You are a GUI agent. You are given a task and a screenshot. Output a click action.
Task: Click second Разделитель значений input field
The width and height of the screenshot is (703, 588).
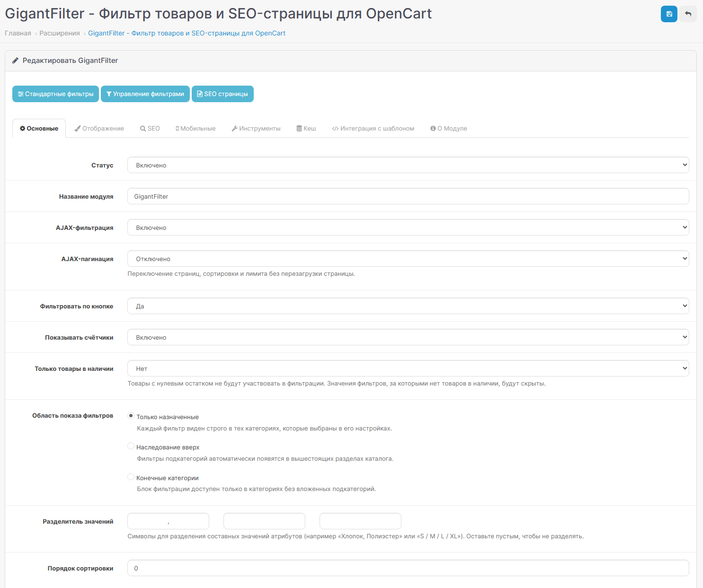click(x=264, y=521)
